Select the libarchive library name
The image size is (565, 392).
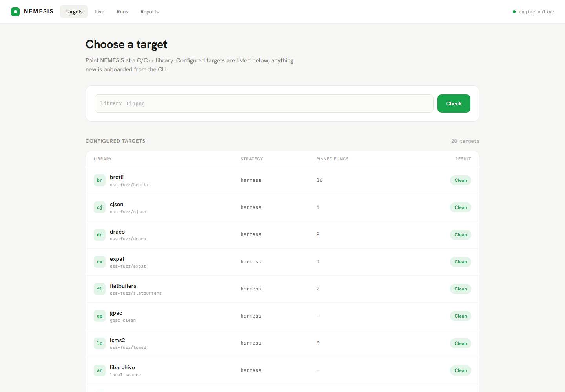click(122, 367)
